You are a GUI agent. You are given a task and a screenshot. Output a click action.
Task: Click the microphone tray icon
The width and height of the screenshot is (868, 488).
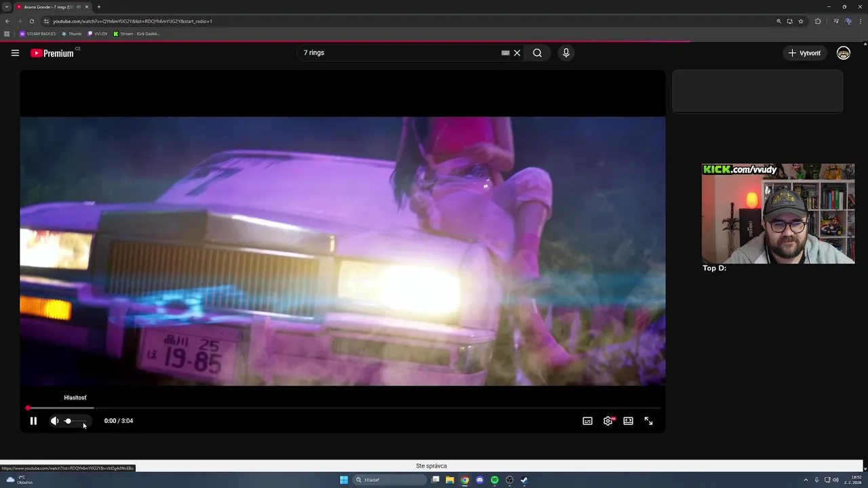[x=816, y=480]
